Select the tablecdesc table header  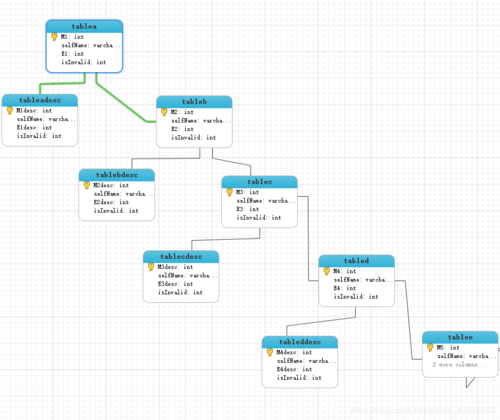pyautogui.click(x=181, y=257)
